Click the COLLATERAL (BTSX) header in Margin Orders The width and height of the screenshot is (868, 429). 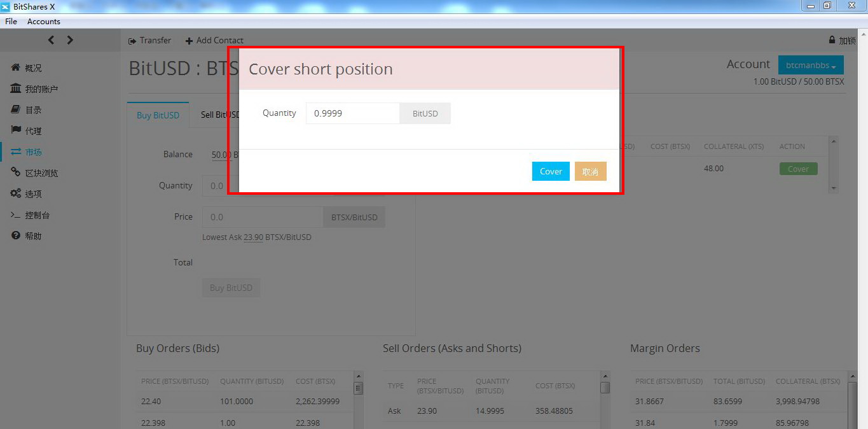click(x=808, y=381)
